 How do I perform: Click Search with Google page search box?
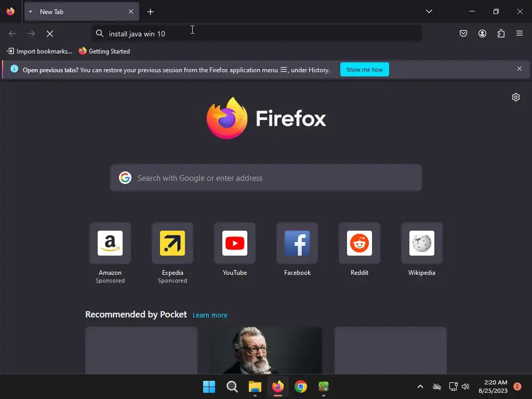266,178
